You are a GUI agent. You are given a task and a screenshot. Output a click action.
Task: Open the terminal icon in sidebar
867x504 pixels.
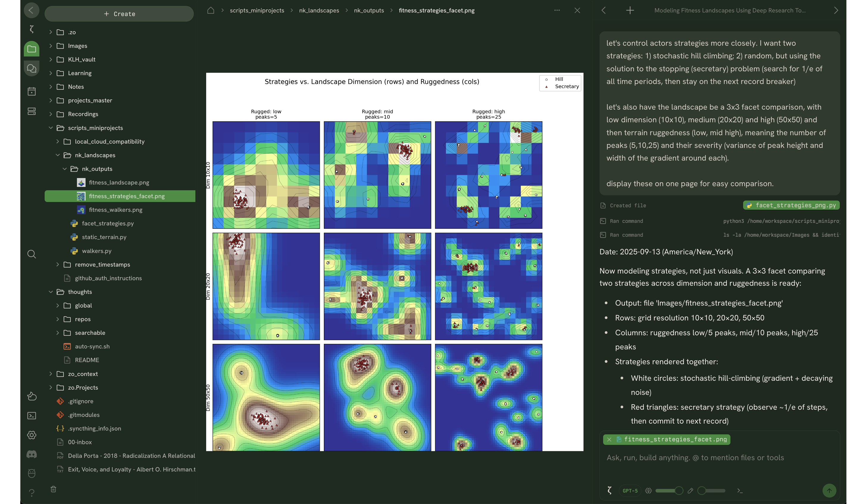(32, 416)
